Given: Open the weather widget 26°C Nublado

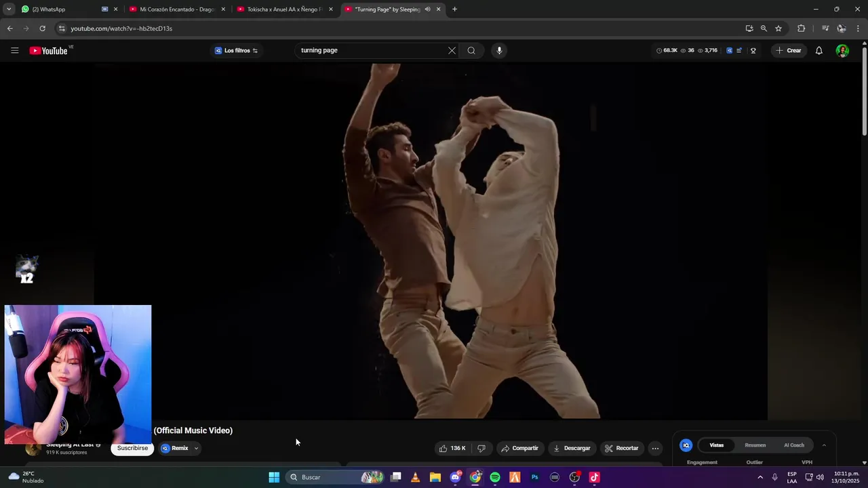Looking at the screenshot, I should 27,477.
